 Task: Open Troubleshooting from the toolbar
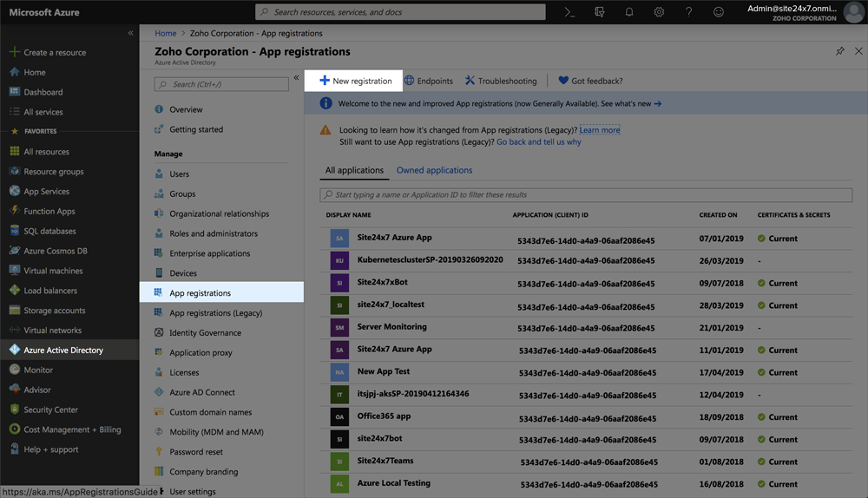501,81
